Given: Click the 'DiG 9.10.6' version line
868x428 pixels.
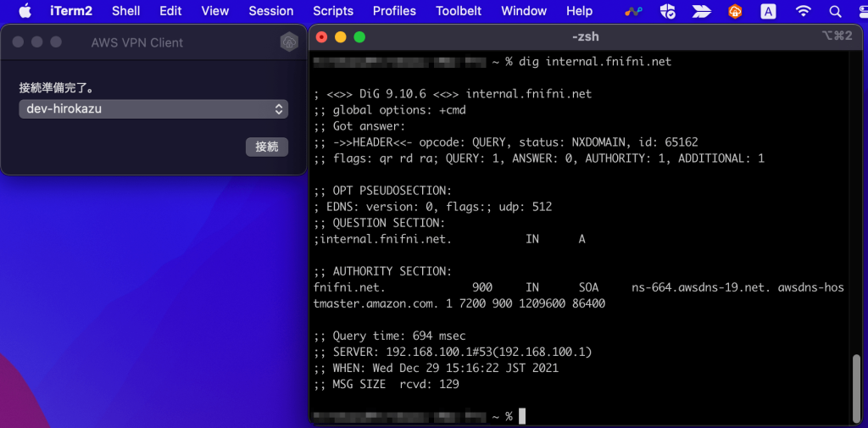Looking at the screenshot, I should click(453, 93).
